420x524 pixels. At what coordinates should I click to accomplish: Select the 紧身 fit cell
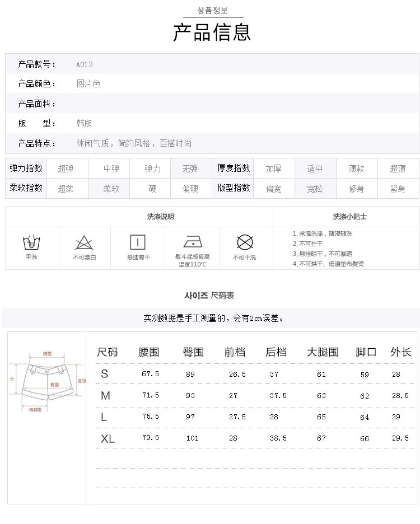pos(398,189)
